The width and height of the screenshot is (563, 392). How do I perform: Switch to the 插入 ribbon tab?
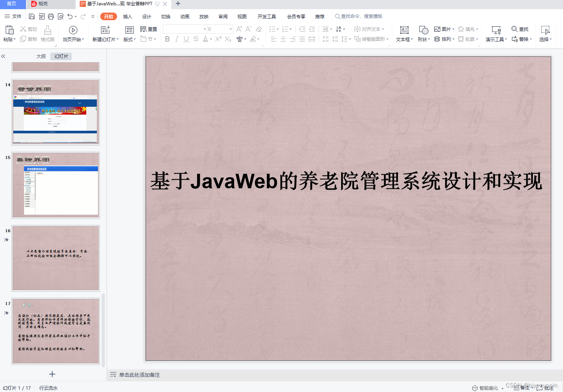[x=127, y=16]
